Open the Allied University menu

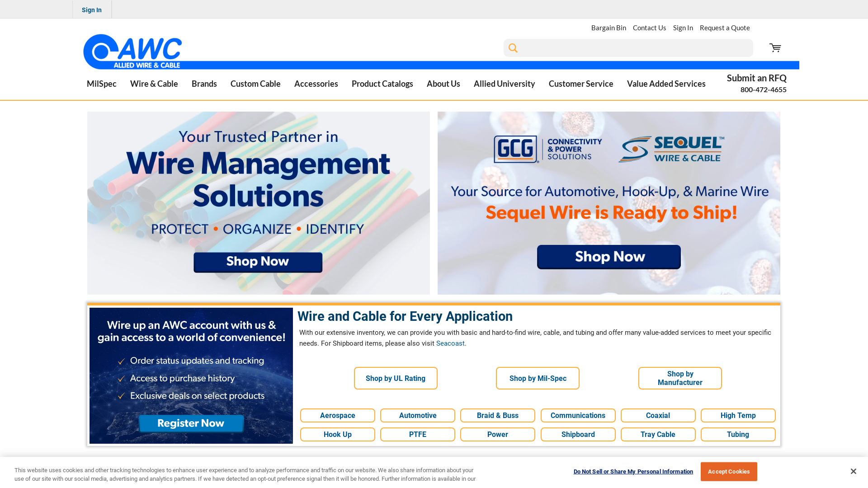click(x=505, y=84)
